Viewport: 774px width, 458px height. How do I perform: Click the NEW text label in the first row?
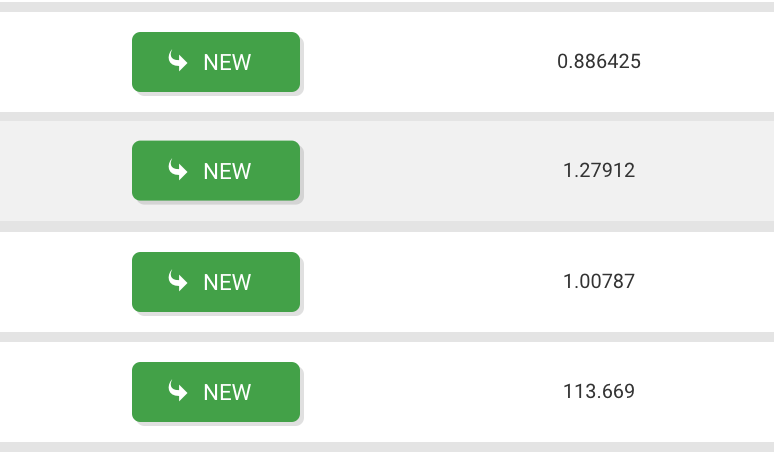pyautogui.click(x=228, y=63)
